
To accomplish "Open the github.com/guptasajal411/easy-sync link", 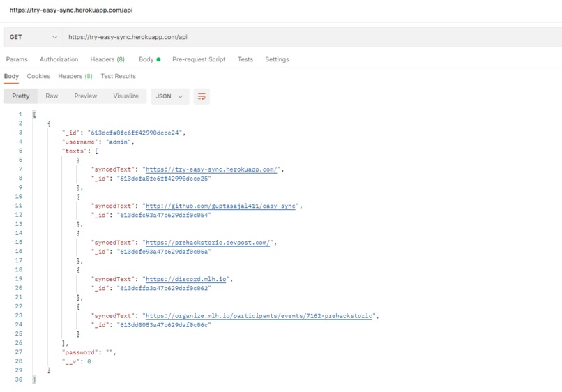I will tap(220, 206).
